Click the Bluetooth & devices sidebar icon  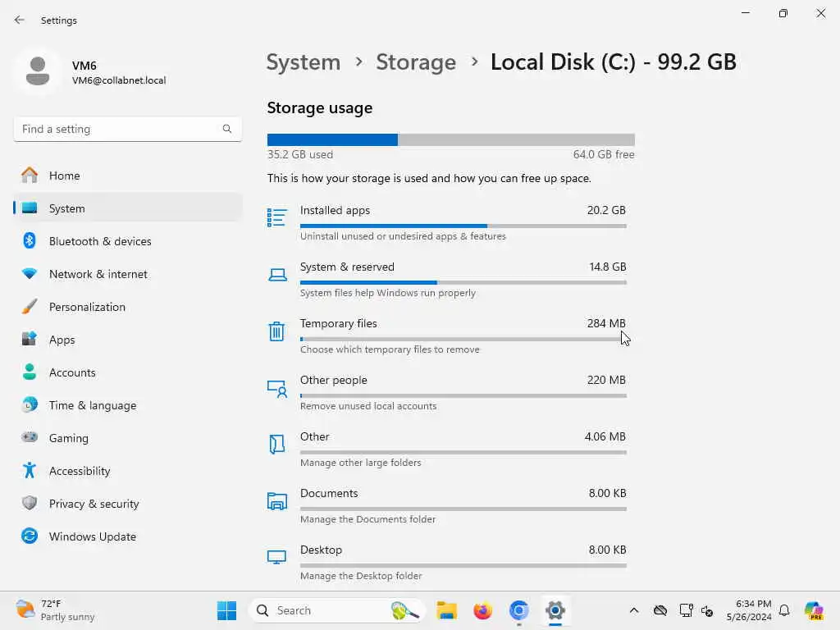[30, 241]
